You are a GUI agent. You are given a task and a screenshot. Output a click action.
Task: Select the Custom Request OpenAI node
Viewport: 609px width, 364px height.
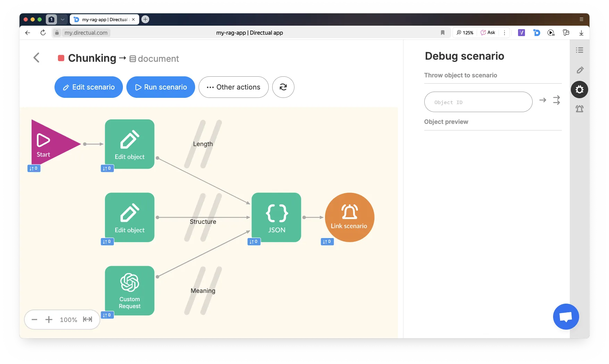tap(130, 290)
